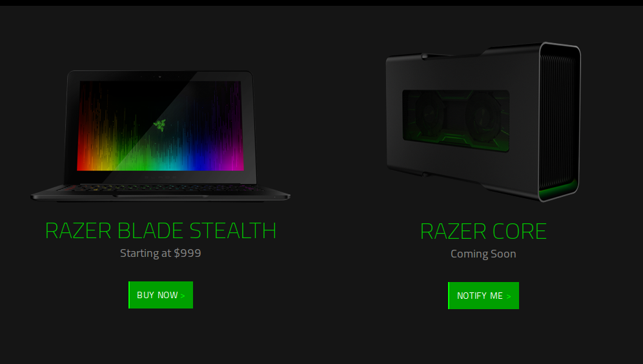
Task: Click the arrow chevron on BUY NOW
Action: 183,296
